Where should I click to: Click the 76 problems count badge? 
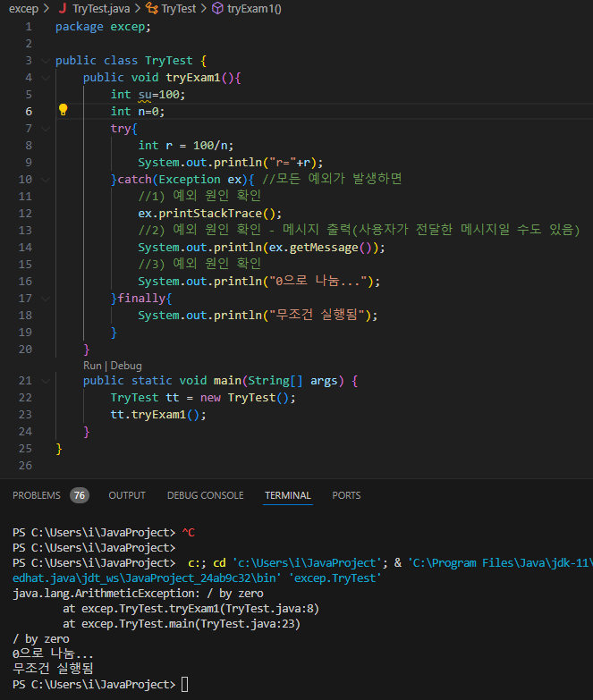(x=80, y=495)
